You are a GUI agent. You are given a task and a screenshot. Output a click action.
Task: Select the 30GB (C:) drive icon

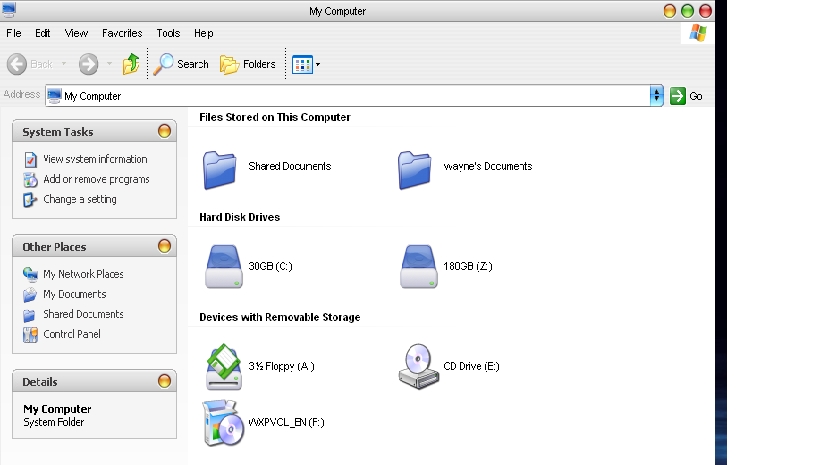pos(223,267)
